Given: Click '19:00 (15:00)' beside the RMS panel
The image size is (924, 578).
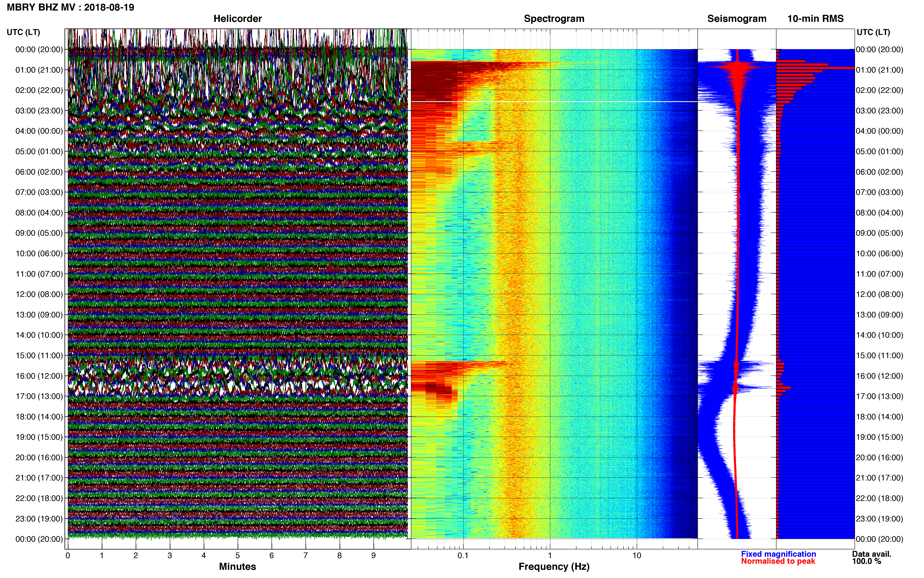Looking at the screenshot, I should tap(879, 437).
